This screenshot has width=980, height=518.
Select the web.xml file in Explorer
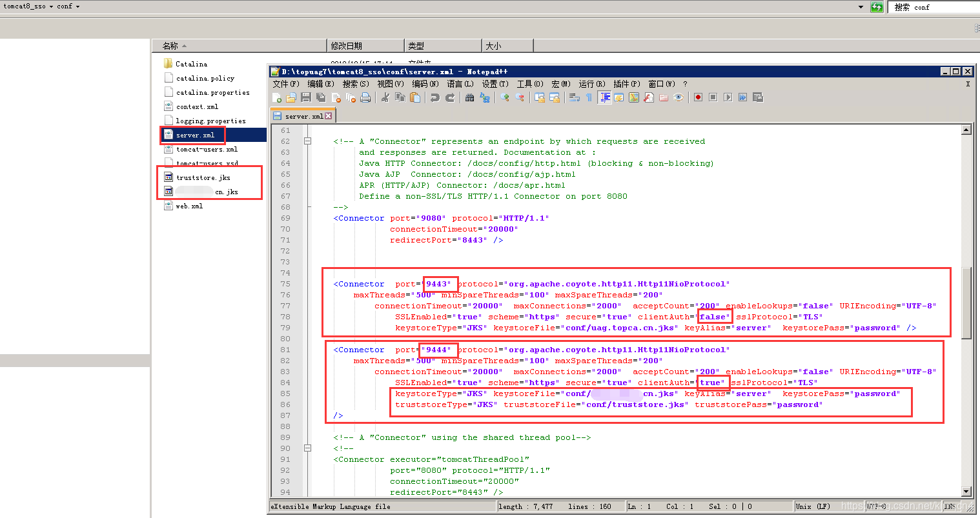[x=183, y=206]
